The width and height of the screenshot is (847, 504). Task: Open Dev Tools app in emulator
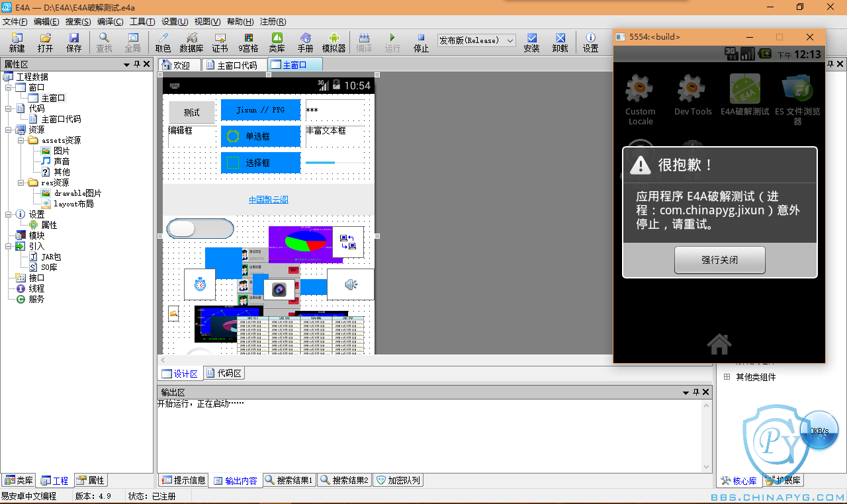coord(692,95)
